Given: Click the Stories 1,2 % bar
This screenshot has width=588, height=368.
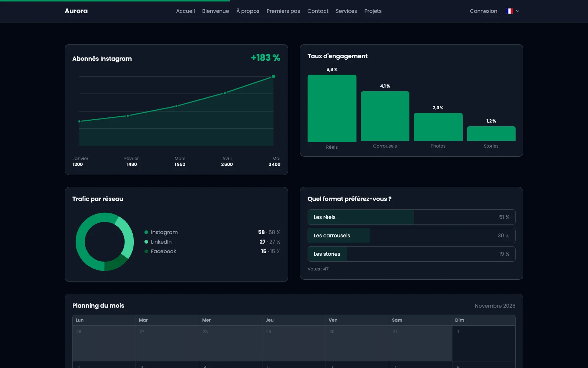Looking at the screenshot, I should [491, 134].
